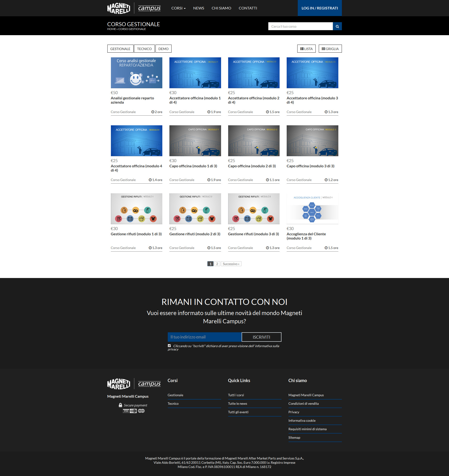Click Log In / Registrati button
This screenshot has width=449, height=476.
(319, 8)
